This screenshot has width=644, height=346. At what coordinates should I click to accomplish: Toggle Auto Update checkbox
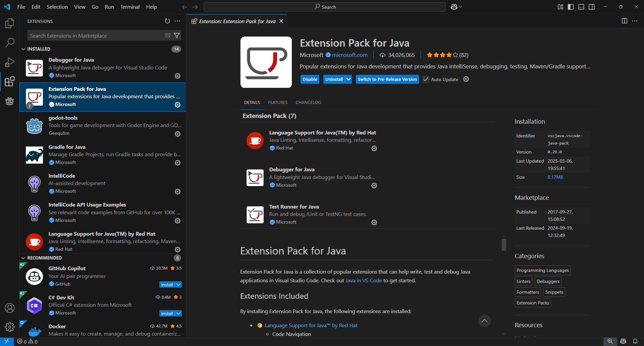point(426,79)
